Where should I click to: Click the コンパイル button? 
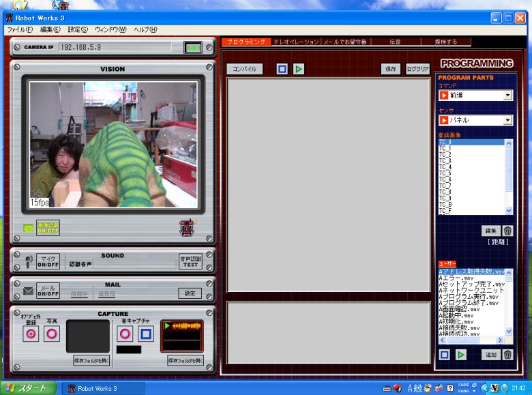(244, 69)
